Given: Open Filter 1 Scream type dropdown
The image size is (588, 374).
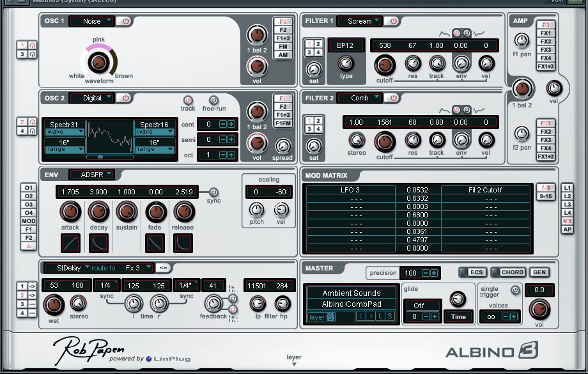Looking at the screenshot, I should [359, 21].
